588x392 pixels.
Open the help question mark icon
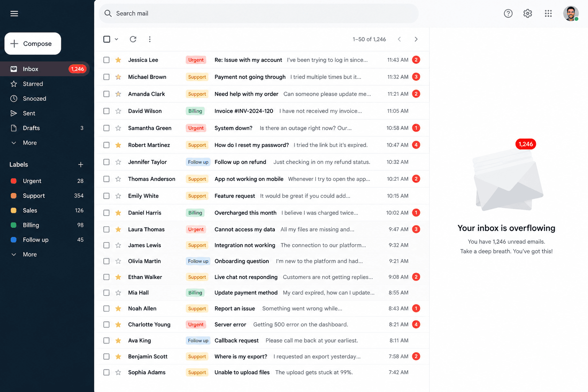click(508, 13)
